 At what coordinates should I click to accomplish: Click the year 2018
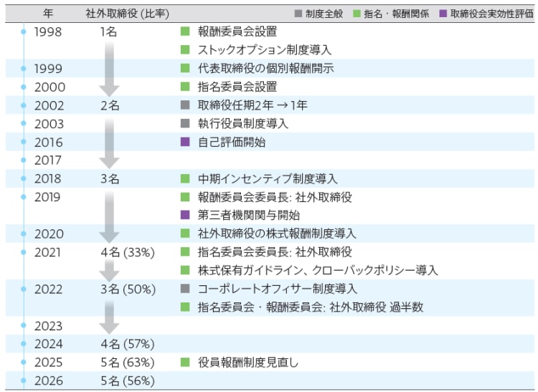coord(48,179)
